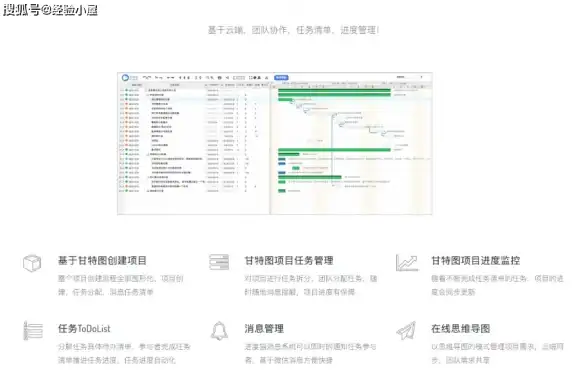
Task: Click the Gantt chart screenshot thumbnail
Action: (x=275, y=144)
